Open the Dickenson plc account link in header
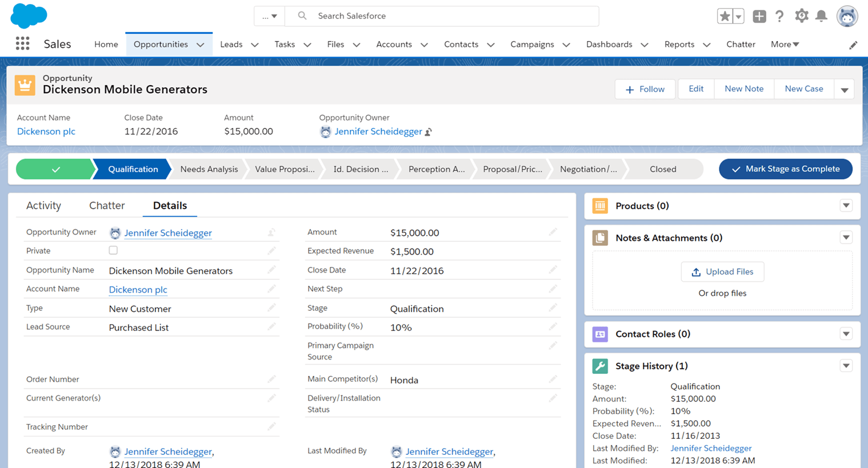 pos(46,131)
